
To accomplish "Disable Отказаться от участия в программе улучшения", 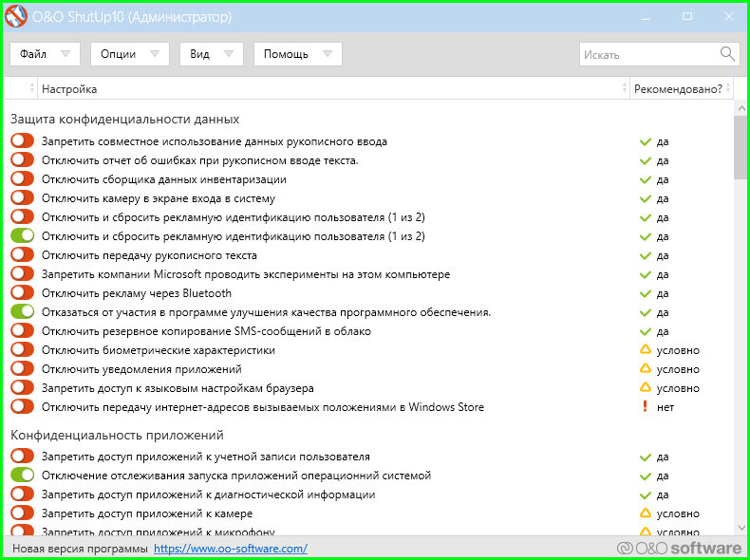I will [x=23, y=312].
